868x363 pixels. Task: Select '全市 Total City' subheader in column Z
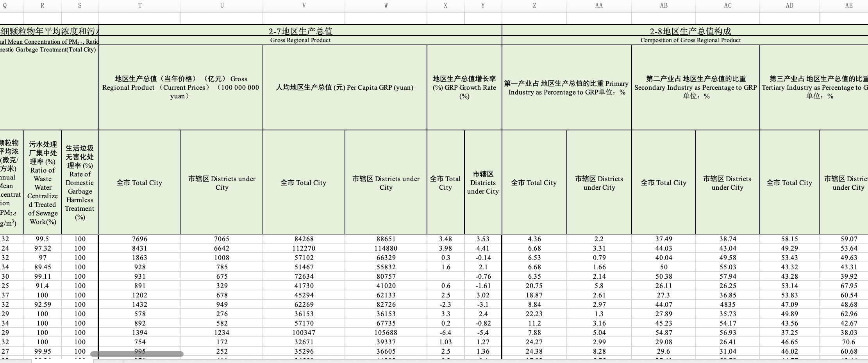point(534,183)
